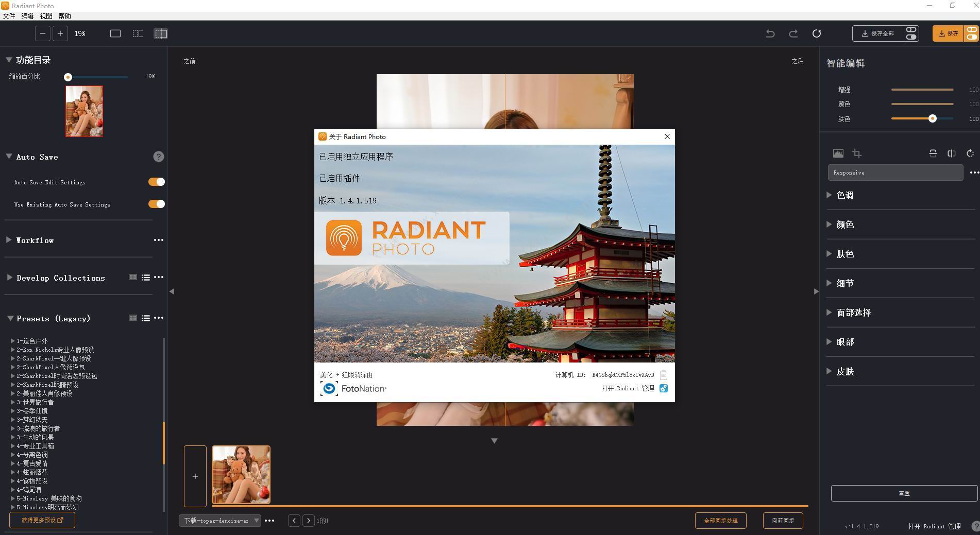
Task: Close the 关于 Radiant Photo dialog
Action: pyautogui.click(x=667, y=136)
